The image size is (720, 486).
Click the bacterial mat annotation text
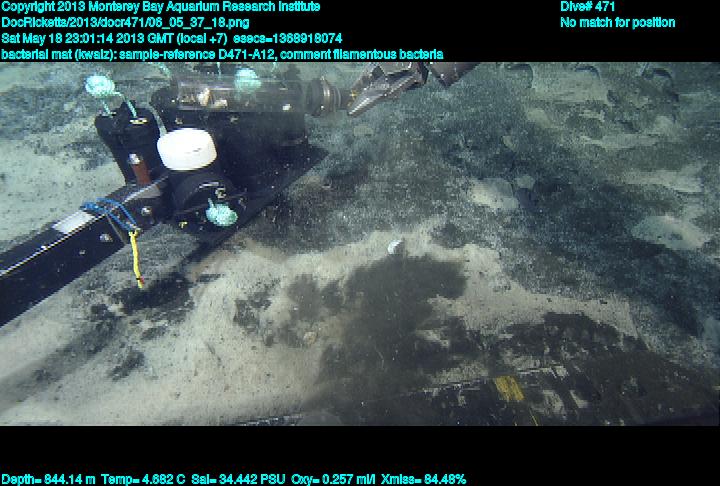pyautogui.click(x=222, y=54)
